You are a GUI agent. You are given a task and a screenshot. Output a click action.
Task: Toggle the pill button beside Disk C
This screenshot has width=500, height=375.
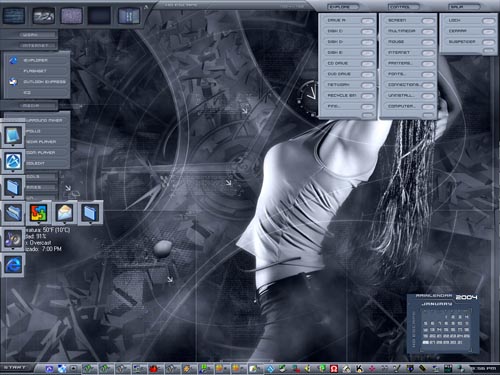tap(367, 31)
